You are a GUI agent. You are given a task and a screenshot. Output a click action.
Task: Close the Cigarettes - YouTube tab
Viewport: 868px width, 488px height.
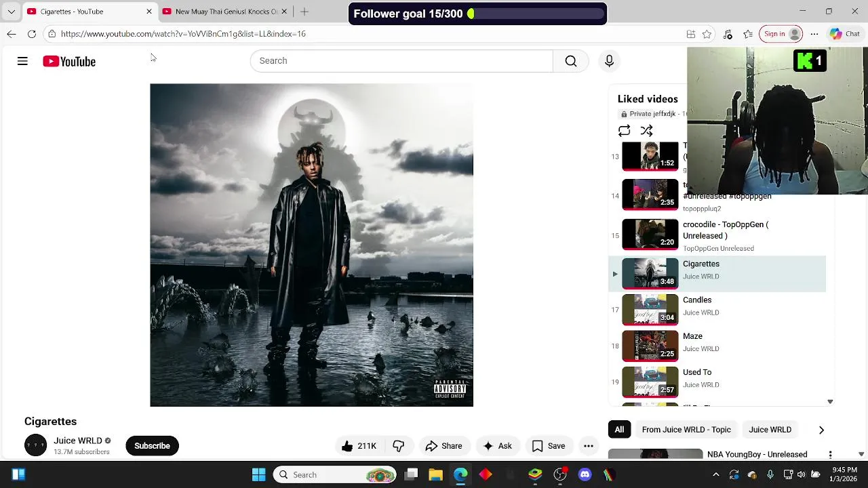tap(149, 12)
